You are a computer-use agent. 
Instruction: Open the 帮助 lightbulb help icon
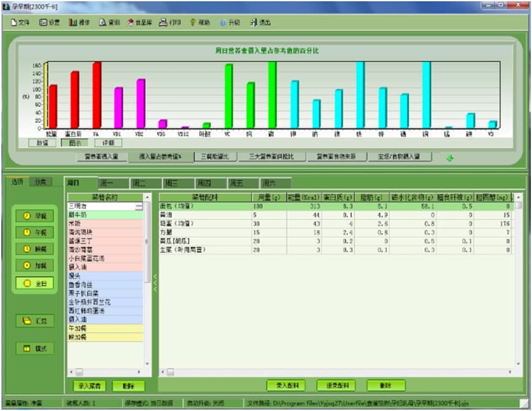(x=200, y=23)
